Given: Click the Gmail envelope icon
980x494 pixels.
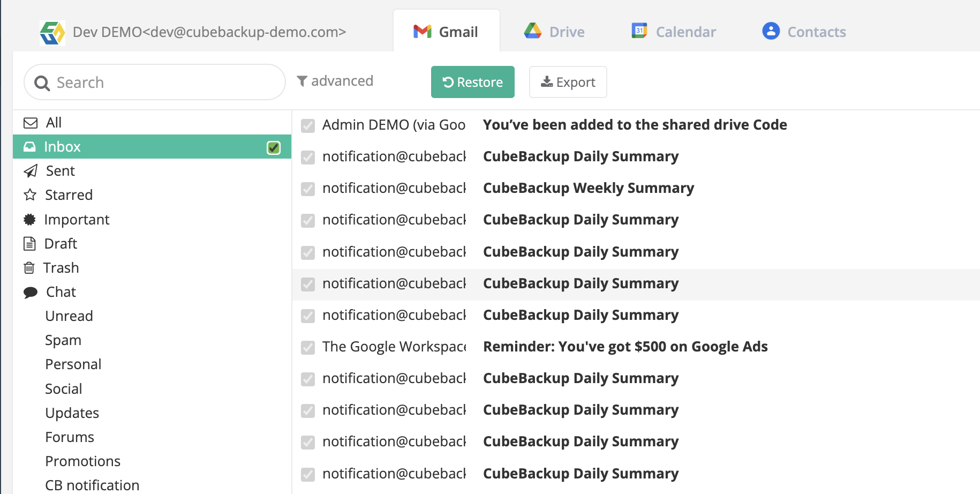Looking at the screenshot, I should click(x=423, y=32).
